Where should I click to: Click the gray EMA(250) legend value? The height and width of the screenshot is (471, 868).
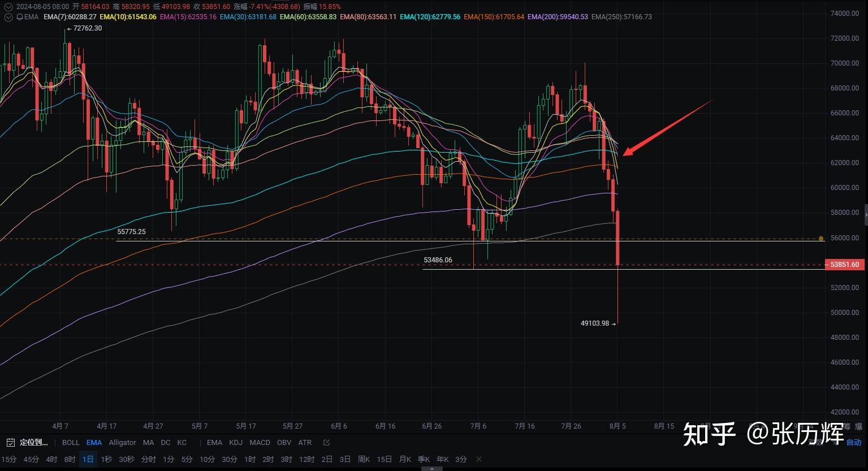tap(622, 17)
